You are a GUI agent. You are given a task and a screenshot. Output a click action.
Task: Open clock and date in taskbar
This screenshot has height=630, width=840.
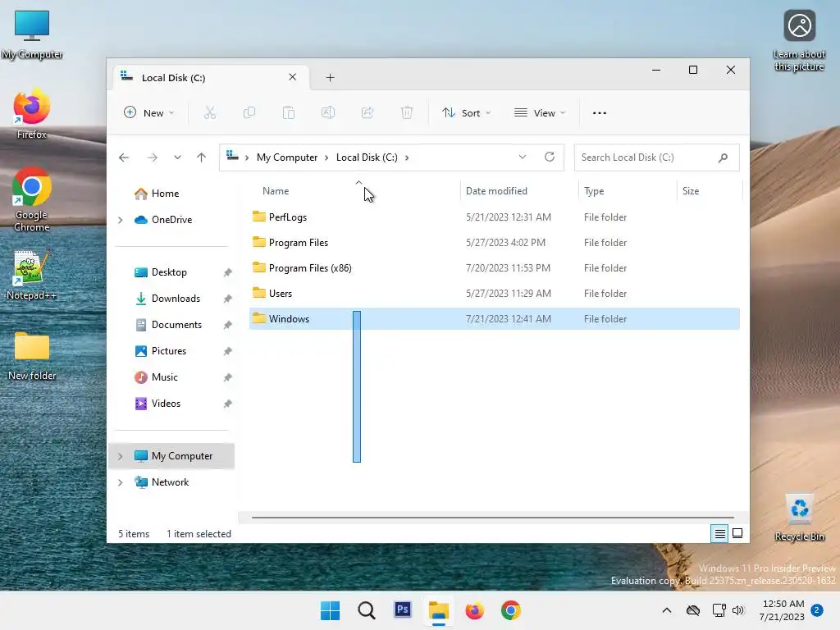pyautogui.click(x=782, y=610)
